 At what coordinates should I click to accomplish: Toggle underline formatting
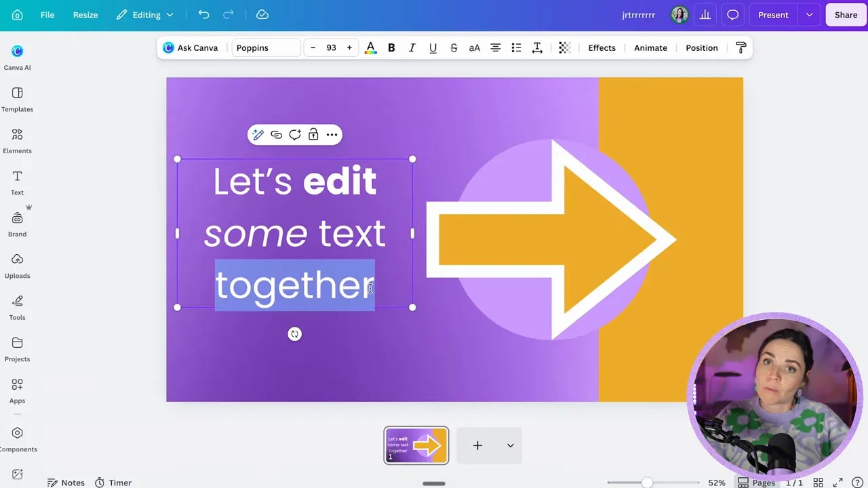(x=433, y=47)
